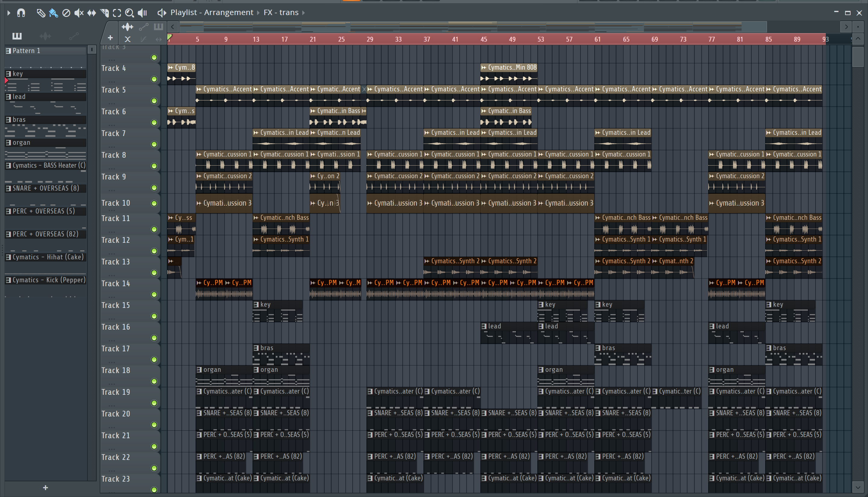Open the first 'lead' clip menu on Track 16
The width and height of the screenshot is (868, 497).
tap(484, 326)
